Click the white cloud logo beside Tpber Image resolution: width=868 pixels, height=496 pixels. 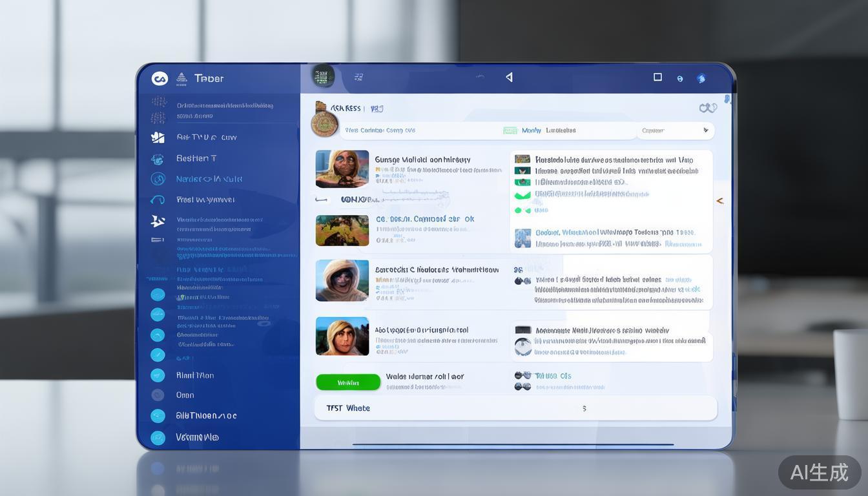click(x=160, y=79)
